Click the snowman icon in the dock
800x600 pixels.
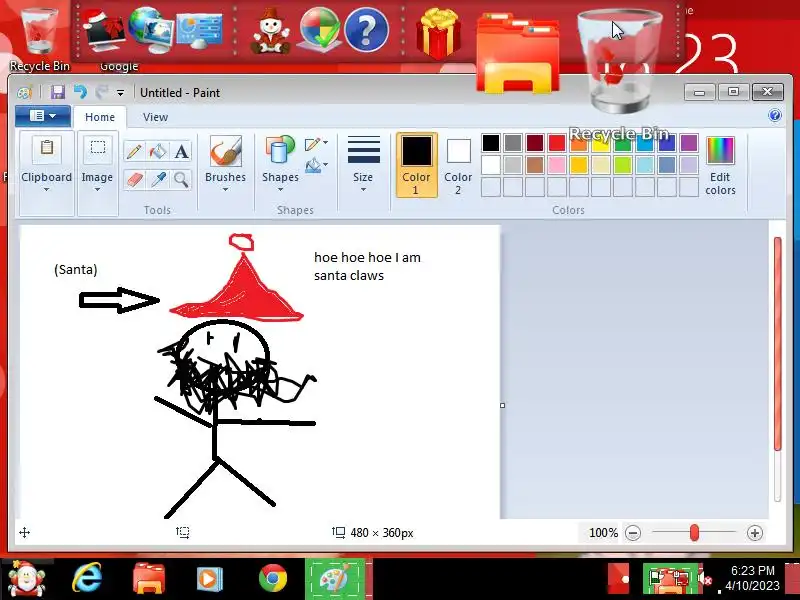[270, 31]
